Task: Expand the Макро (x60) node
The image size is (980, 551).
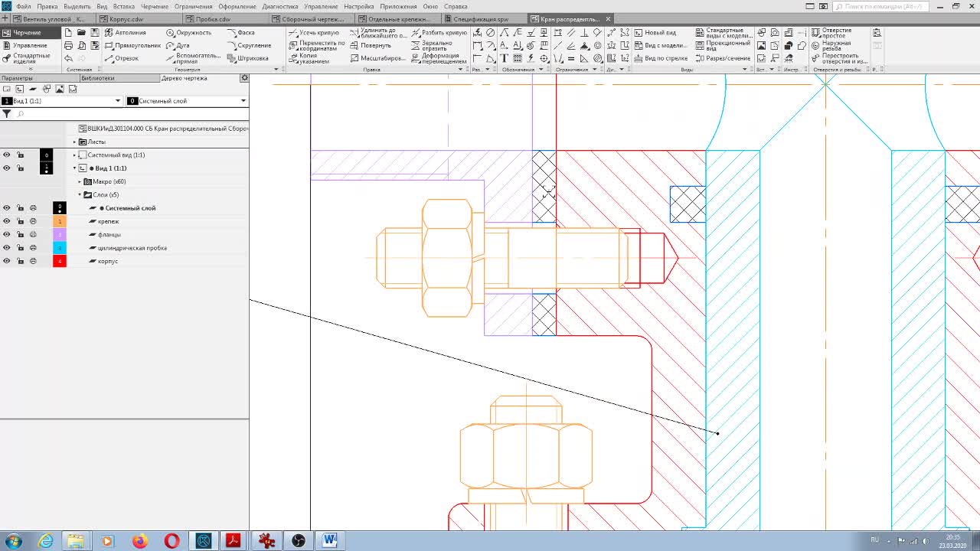Action: coord(80,182)
